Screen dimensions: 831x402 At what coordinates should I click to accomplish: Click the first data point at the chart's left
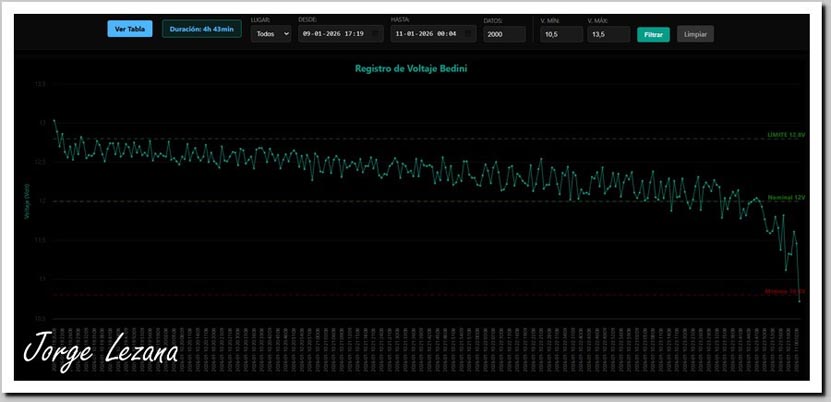54,121
